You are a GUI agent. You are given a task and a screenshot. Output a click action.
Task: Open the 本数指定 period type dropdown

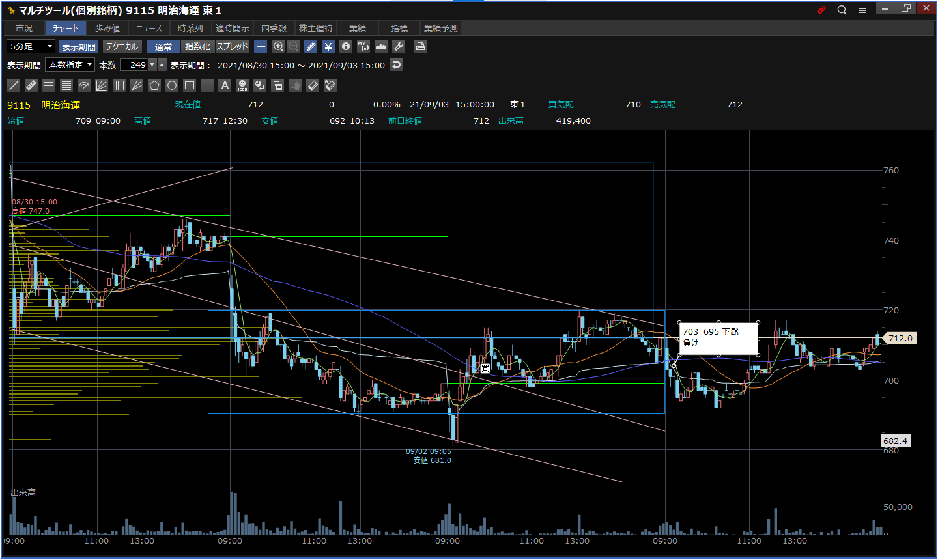pos(70,65)
